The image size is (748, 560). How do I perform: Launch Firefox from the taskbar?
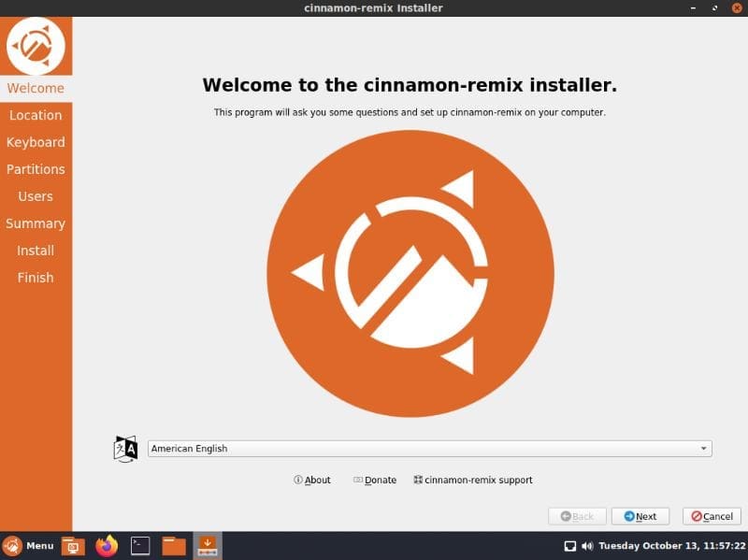(x=107, y=546)
